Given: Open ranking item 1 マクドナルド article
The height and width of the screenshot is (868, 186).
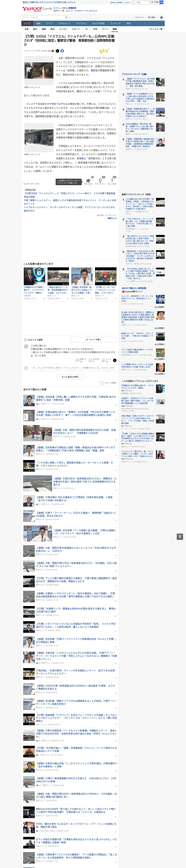Looking at the screenshot, I should (x=140, y=83).
